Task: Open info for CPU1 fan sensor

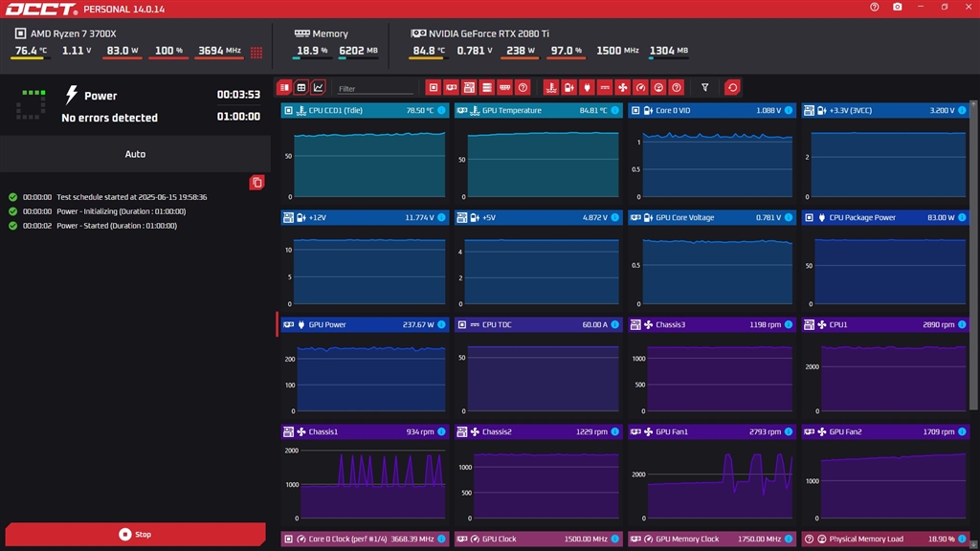Action: pos(962,325)
